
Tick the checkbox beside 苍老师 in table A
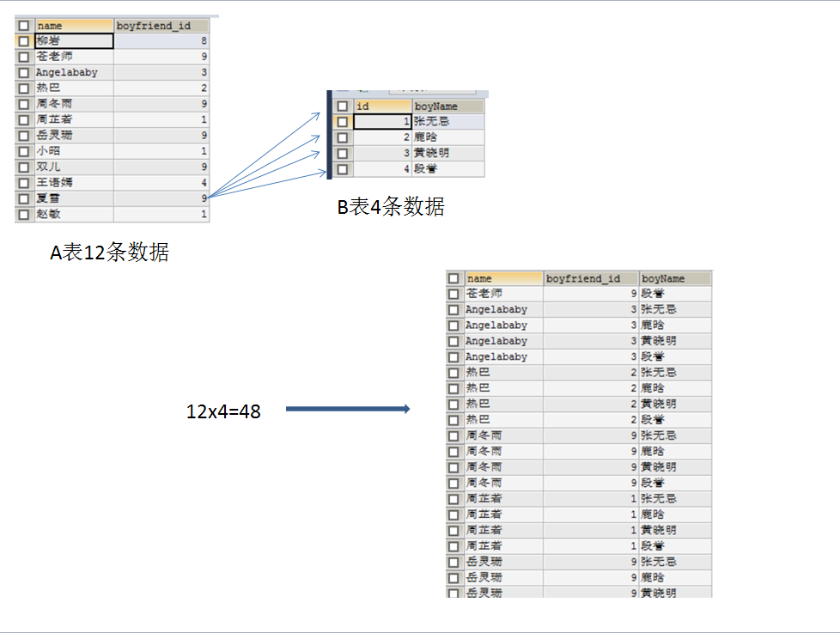(23, 57)
